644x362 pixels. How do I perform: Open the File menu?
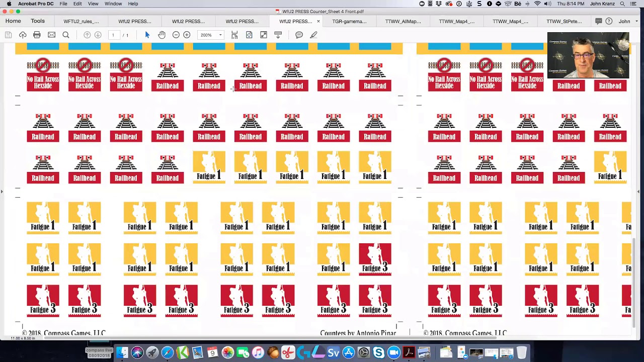point(63,4)
